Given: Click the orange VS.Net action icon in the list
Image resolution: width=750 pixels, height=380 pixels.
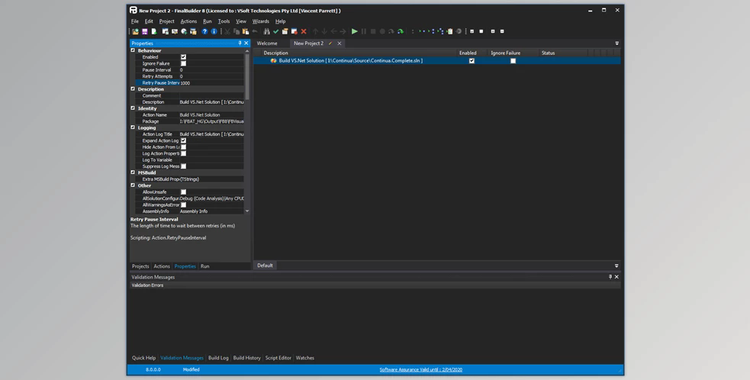Looking at the screenshot, I should pyautogui.click(x=273, y=61).
